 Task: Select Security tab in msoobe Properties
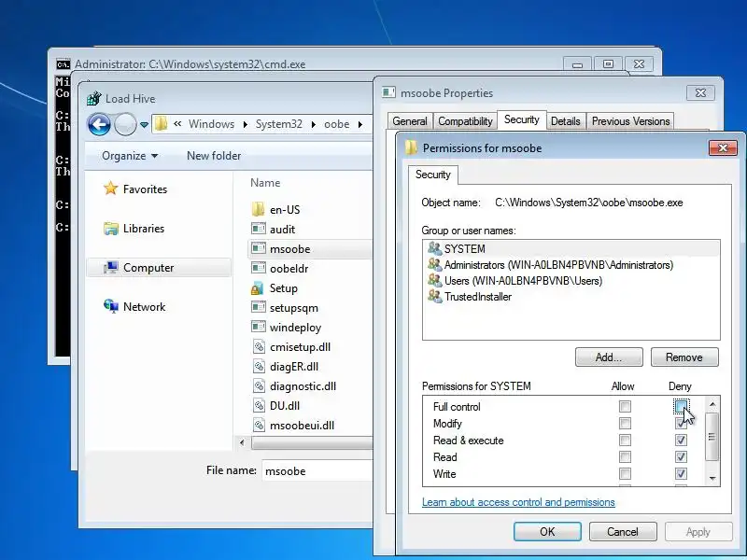click(x=522, y=119)
